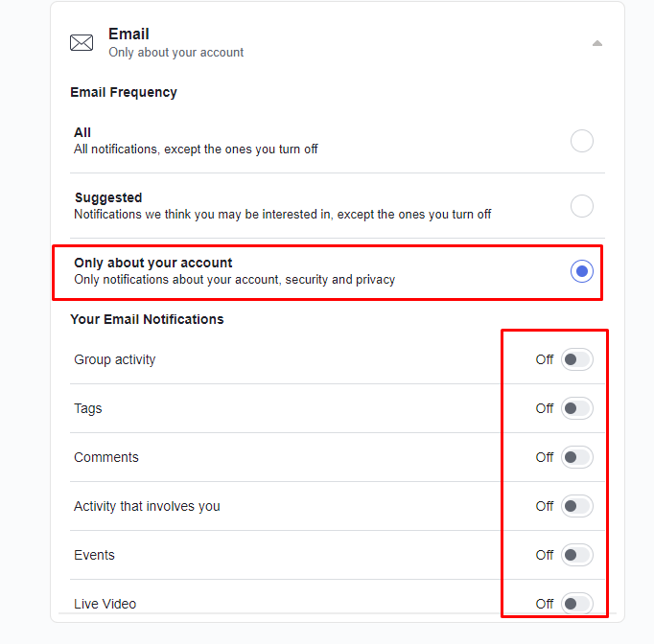Image resolution: width=654 pixels, height=644 pixels.
Task: Click the Group activity row label
Action: click(x=114, y=359)
